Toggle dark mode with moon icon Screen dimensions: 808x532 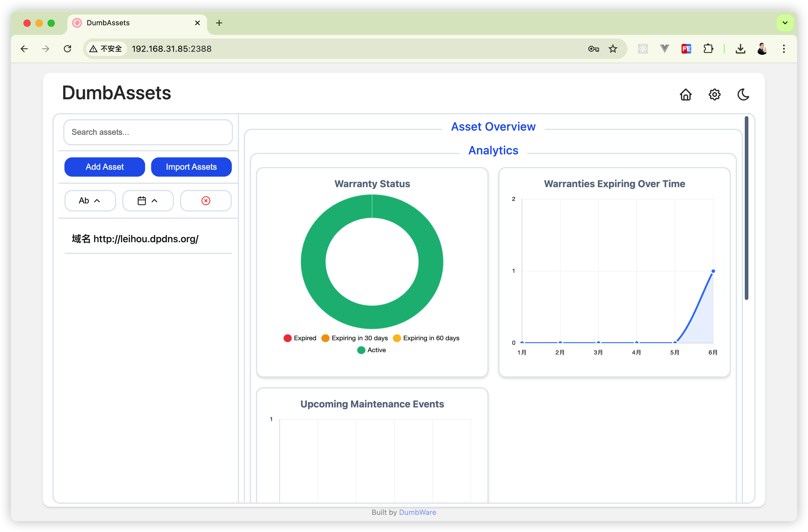(743, 94)
